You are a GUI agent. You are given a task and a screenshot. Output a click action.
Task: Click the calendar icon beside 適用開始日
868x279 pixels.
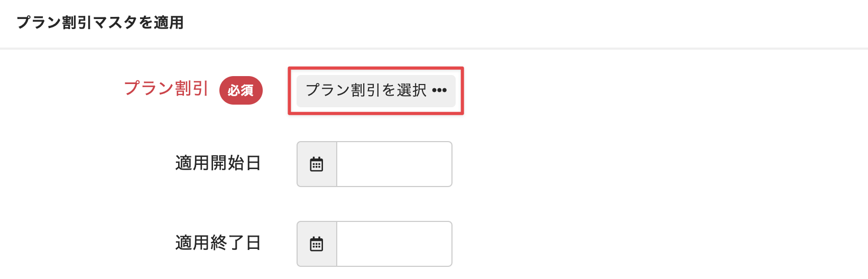(317, 164)
